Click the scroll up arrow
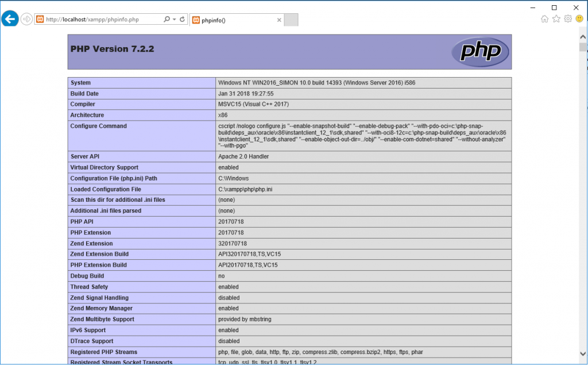Image resolution: width=588 pixels, height=365 pixels. click(583, 37)
